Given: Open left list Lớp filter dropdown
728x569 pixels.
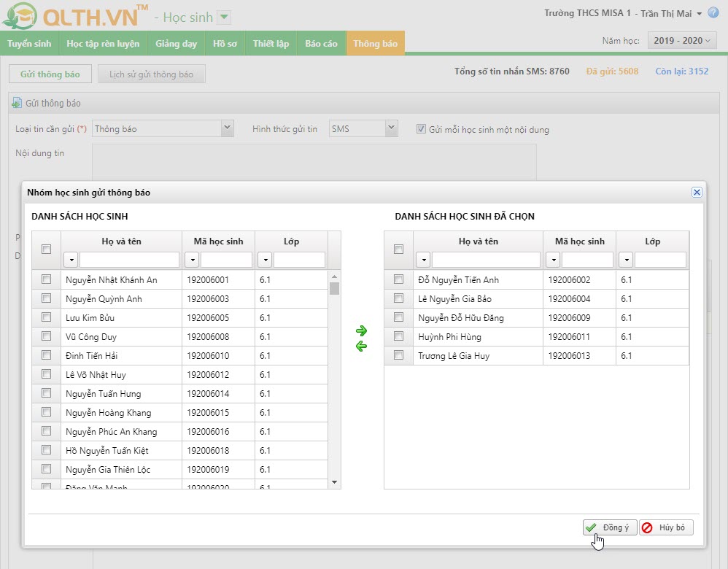Looking at the screenshot, I should pos(265,260).
